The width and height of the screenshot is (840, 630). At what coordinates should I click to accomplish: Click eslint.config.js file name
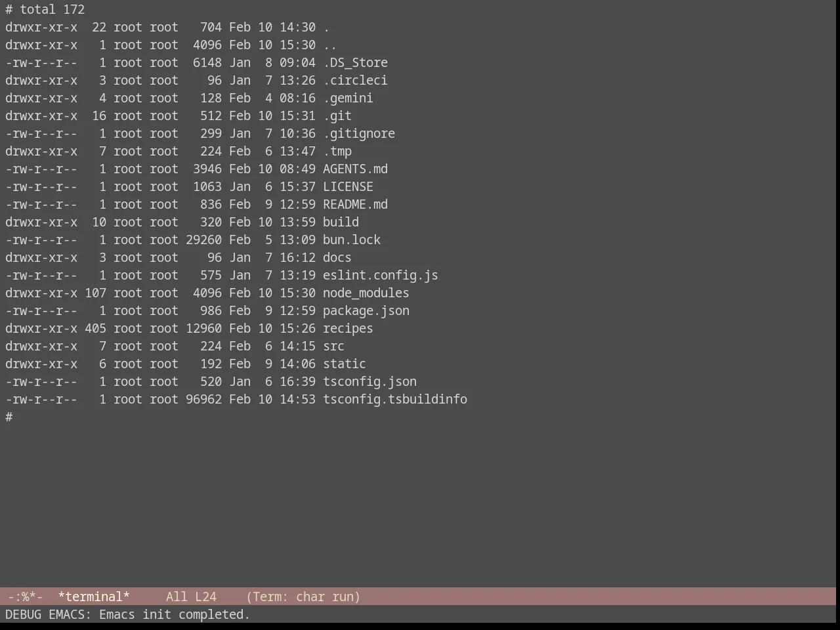point(381,275)
